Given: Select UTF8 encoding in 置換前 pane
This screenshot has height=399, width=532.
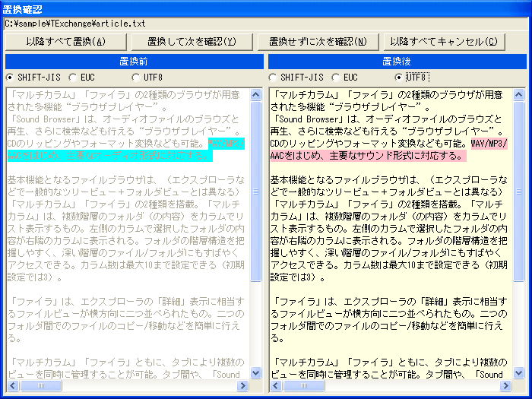Looking at the screenshot, I should 147,78.
